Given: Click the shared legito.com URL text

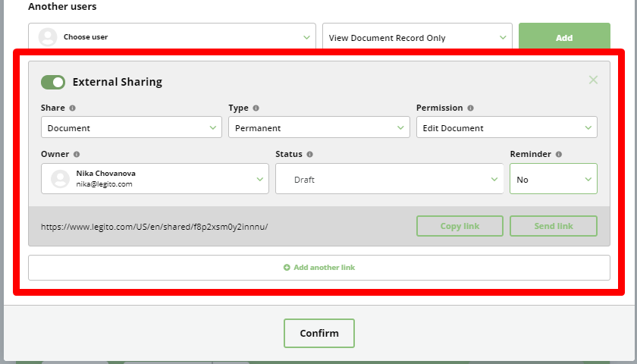Looking at the screenshot, I should 155,227.
